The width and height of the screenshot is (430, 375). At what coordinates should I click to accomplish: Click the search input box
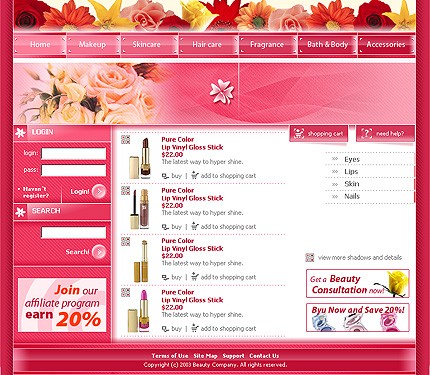coord(73,232)
